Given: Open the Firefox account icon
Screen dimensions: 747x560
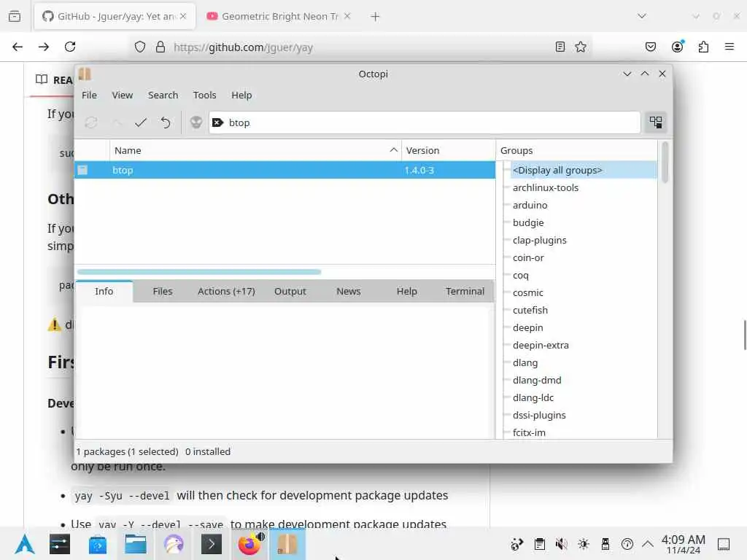Looking at the screenshot, I should [678, 46].
